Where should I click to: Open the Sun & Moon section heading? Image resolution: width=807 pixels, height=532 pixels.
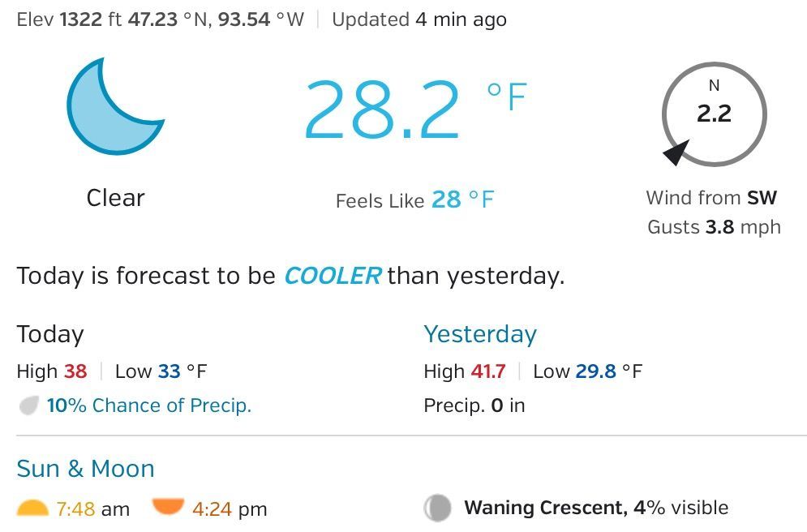pos(85,469)
